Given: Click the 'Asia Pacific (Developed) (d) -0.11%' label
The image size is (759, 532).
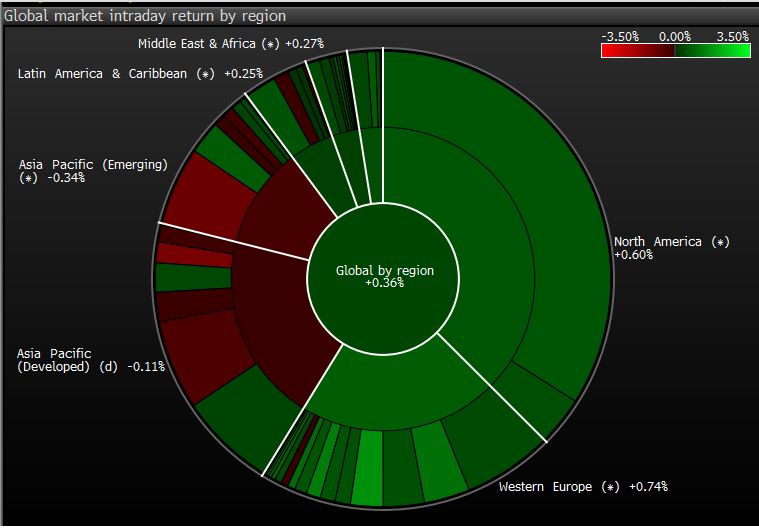Looking at the screenshot, I should pos(91,360).
